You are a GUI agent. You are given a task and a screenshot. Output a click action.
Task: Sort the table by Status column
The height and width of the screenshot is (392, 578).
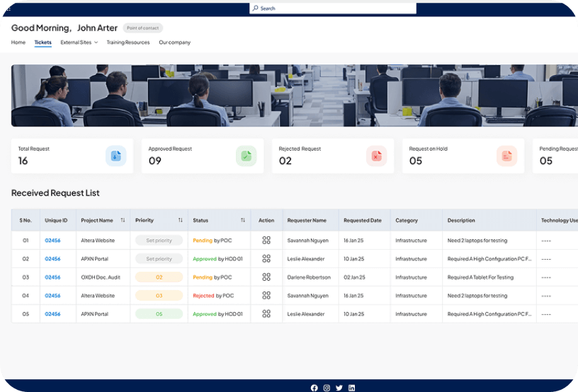pos(243,220)
